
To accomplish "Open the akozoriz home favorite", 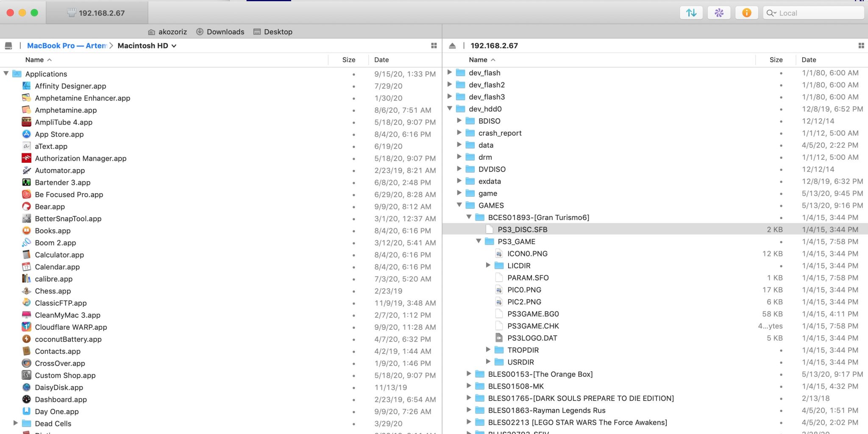I will [167, 32].
